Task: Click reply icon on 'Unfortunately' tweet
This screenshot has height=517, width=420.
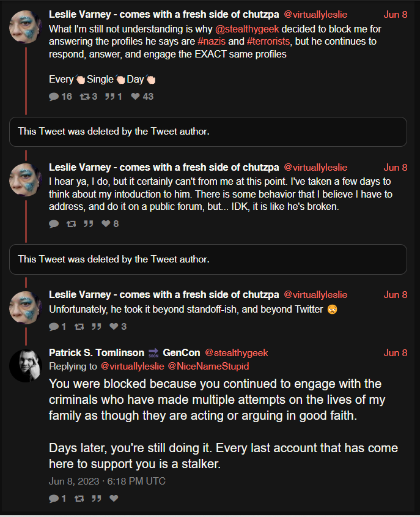Action: point(54,327)
